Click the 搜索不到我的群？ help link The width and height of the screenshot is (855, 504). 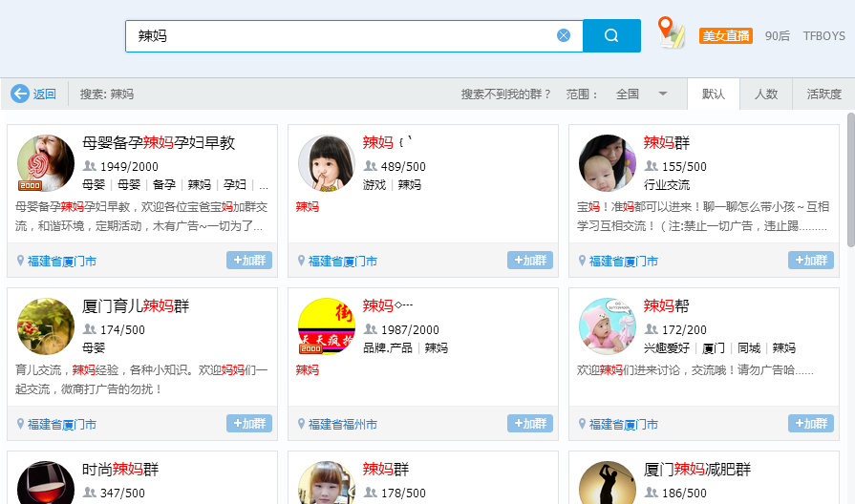pyautogui.click(x=506, y=94)
